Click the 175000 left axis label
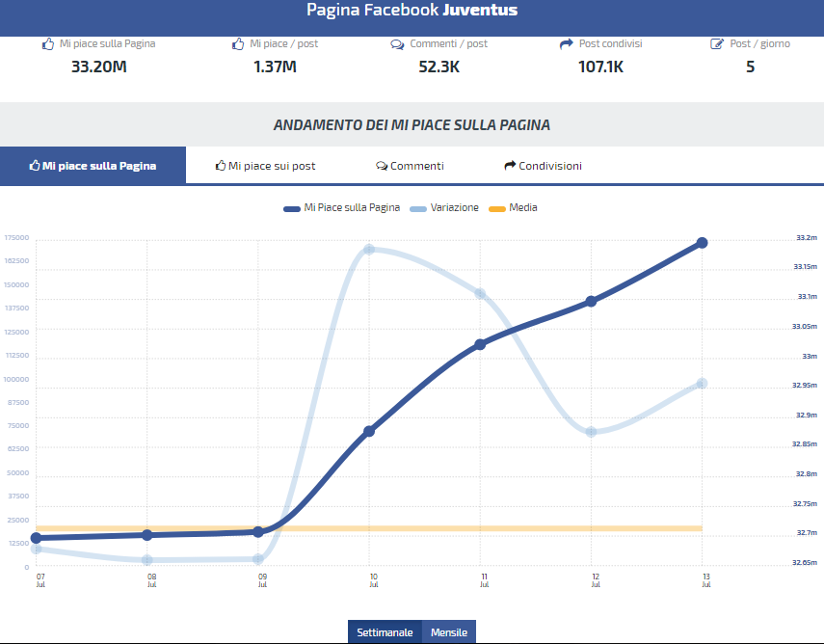The height and width of the screenshot is (644, 824). (x=16, y=237)
